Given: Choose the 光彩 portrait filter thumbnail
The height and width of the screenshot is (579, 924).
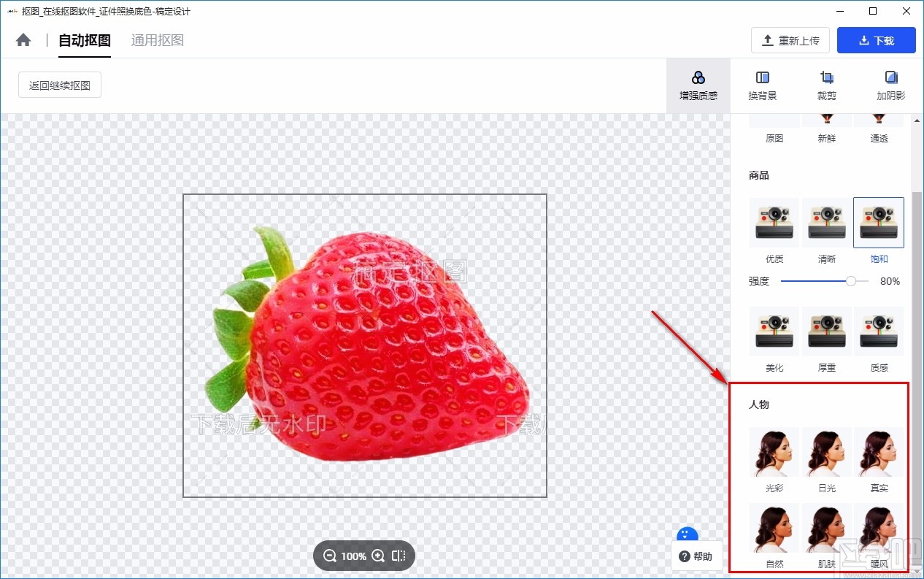Looking at the screenshot, I should coord(774,452).
